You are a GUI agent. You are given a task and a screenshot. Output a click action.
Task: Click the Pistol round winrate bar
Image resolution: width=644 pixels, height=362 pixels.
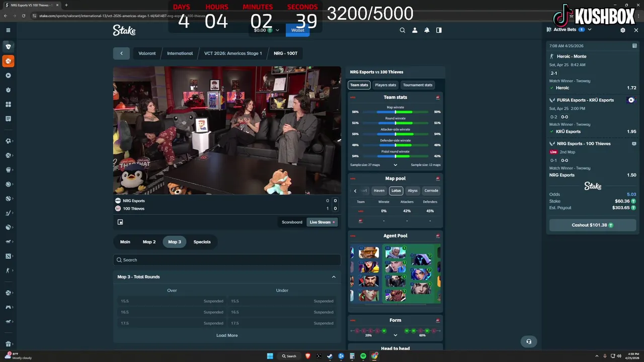(x=395, y=156)
